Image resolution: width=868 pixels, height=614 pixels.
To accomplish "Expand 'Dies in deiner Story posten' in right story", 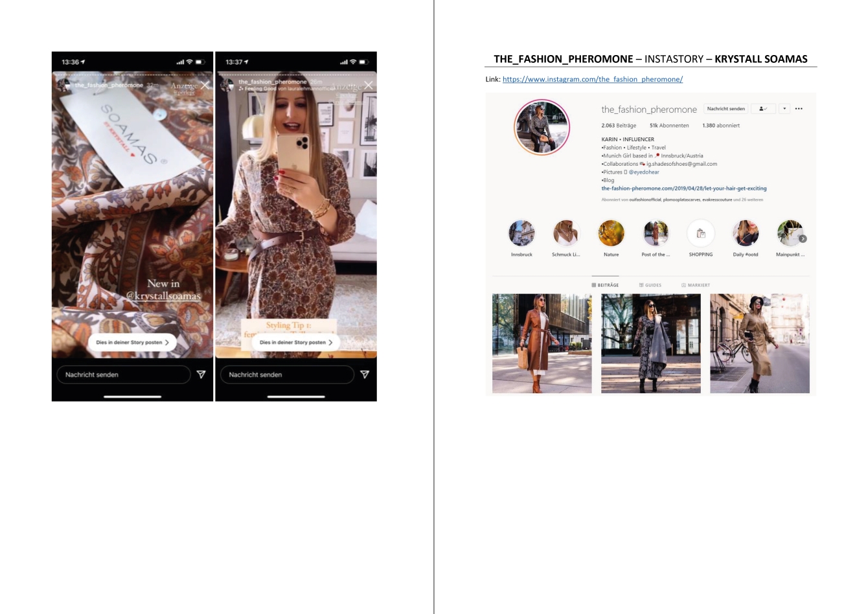I will point(295,342).
